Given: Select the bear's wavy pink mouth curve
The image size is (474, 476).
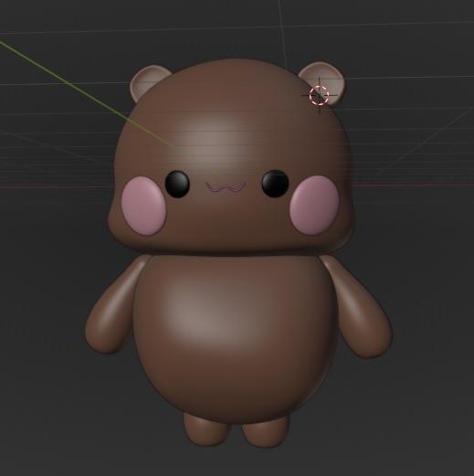Looking at the screenshot, I should 226,188.
